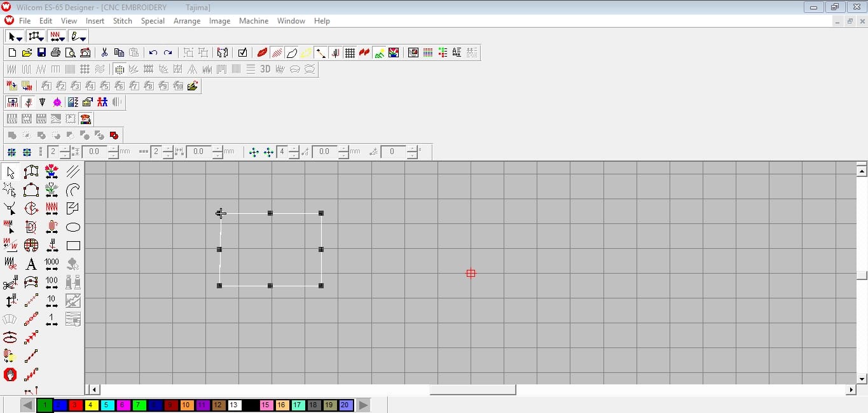The height and width of the screenshot is (413, 868).
Task: Click the Travel by 1 stitch icon
Action: click(52, 319)
